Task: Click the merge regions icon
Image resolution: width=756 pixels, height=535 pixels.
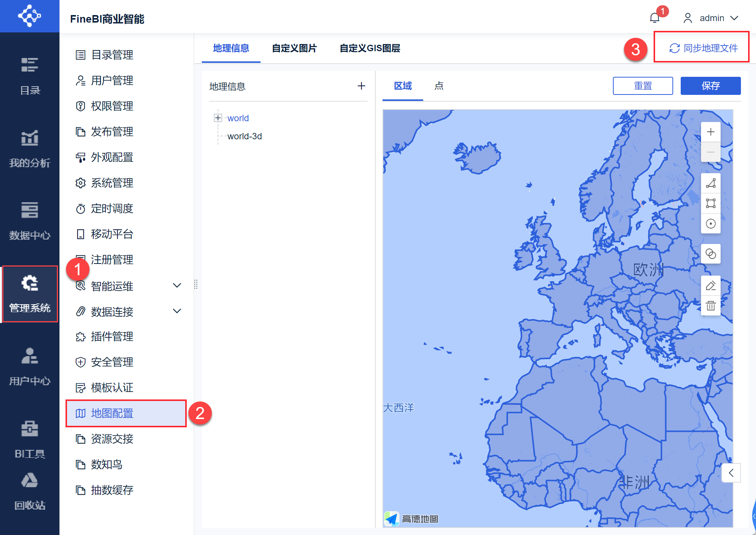Action: (x=710, y=254)
